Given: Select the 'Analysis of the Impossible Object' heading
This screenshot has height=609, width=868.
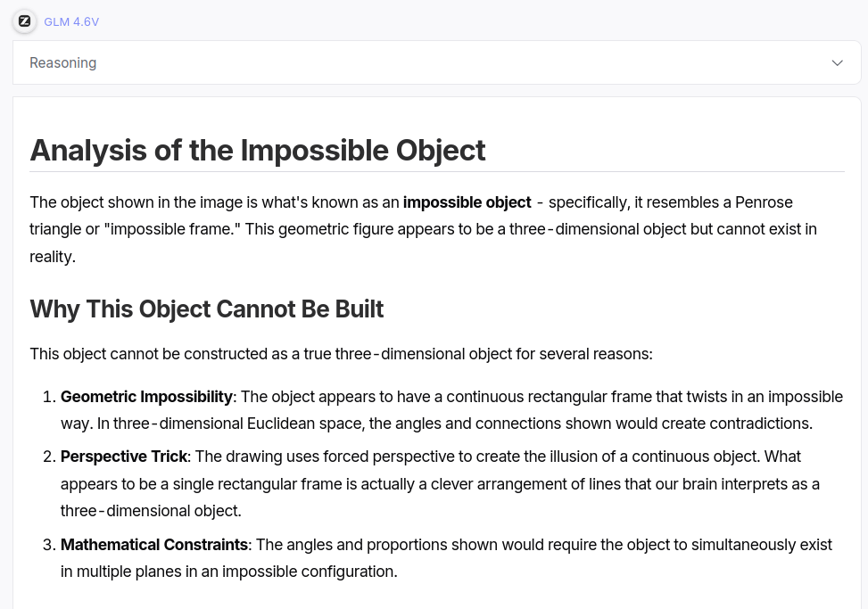Looking at the screenshot, I should 258,150.
